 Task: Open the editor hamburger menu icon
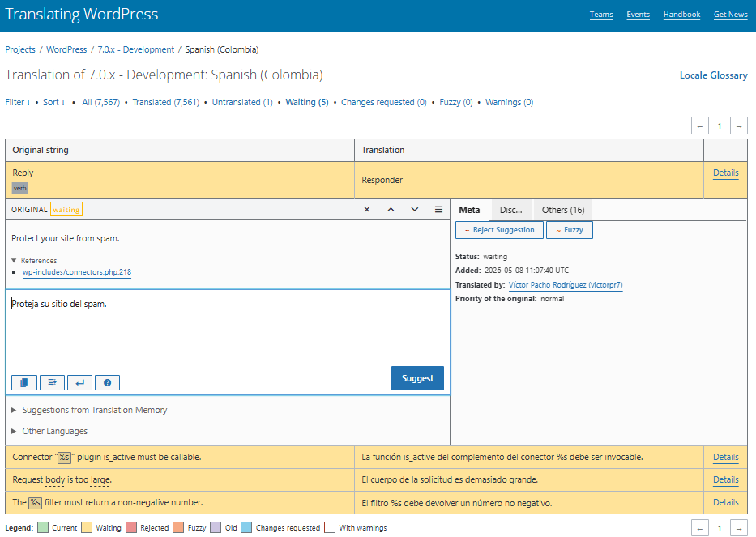click(x=438, y=210)
